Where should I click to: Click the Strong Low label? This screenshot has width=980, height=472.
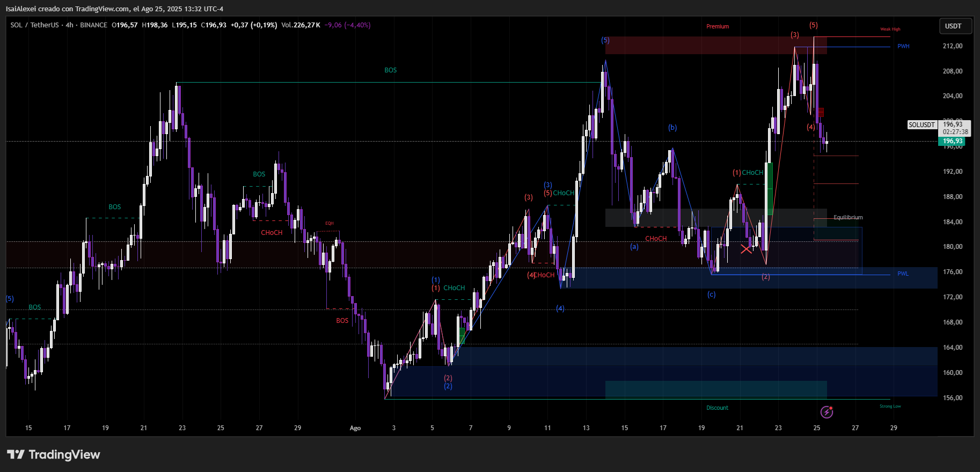point(890,406)
